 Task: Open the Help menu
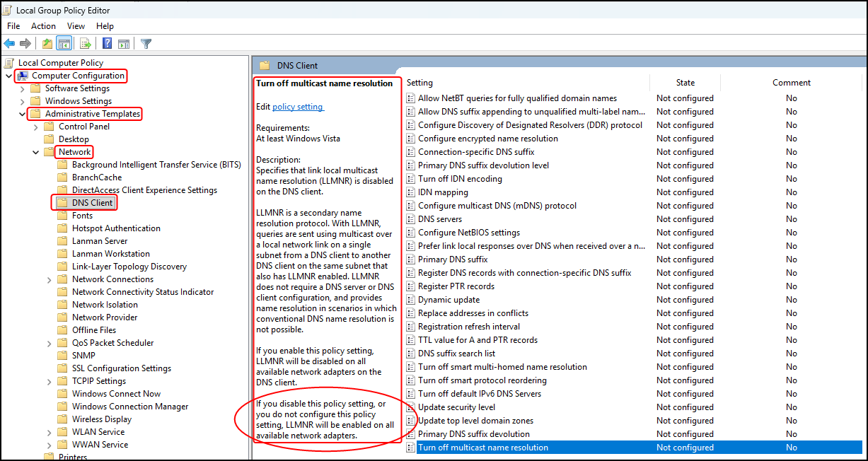tap(105, 26)
